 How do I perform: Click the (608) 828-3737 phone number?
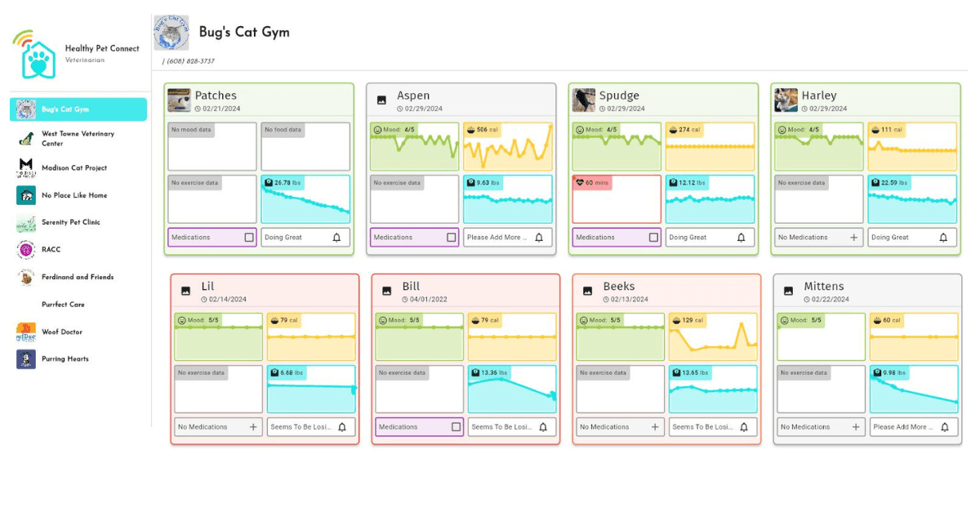[x=190, y=61]
